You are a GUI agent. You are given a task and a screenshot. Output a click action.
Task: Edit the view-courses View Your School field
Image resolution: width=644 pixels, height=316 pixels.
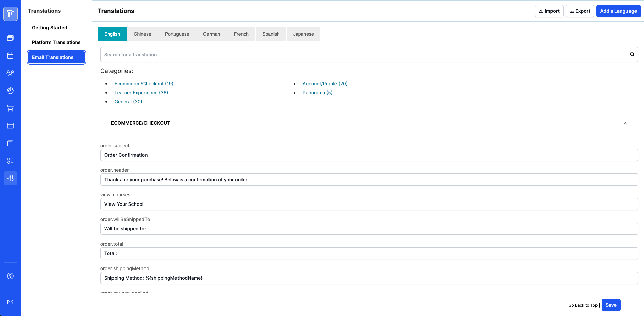point(369,204)
